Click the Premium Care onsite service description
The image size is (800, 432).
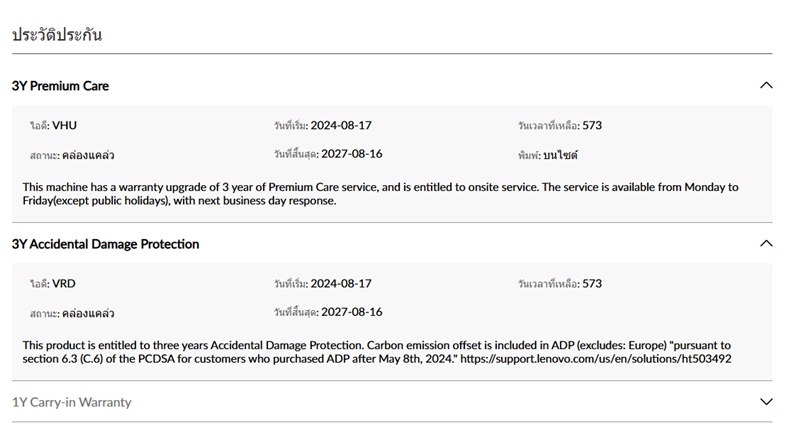(x=380, y=193)
